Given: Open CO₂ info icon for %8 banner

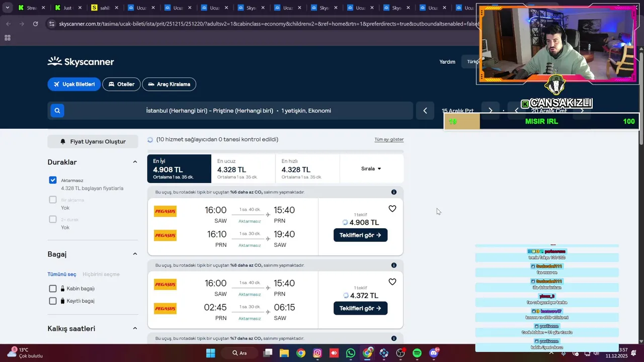Looking at the screenshot, I should pos(394,265).
